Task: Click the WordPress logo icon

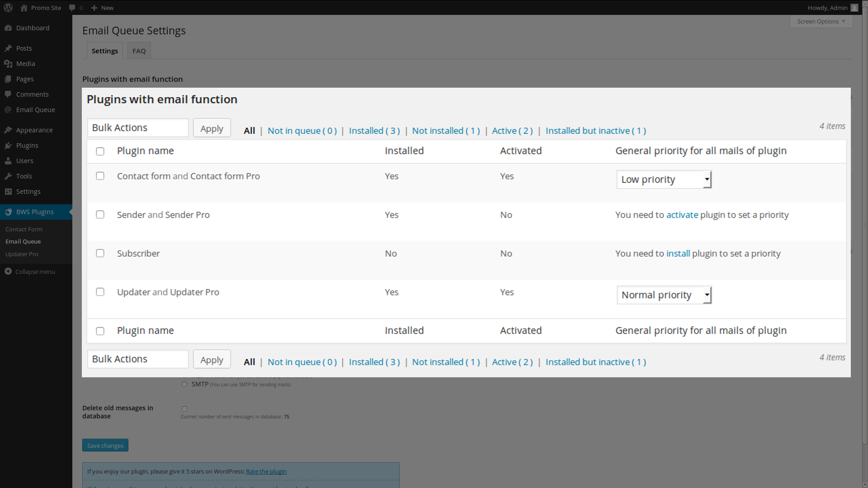Action: point(8,8)
